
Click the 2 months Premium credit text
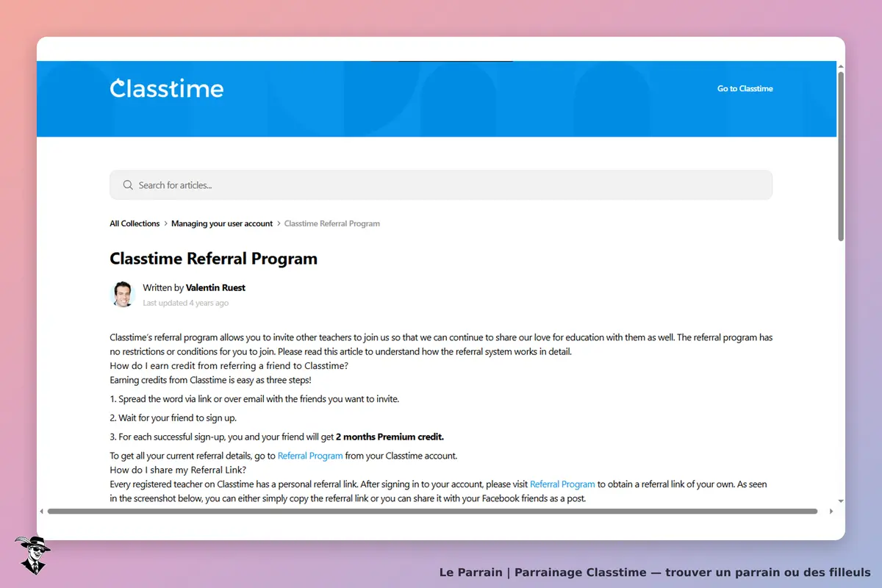[x=390, y=437]
